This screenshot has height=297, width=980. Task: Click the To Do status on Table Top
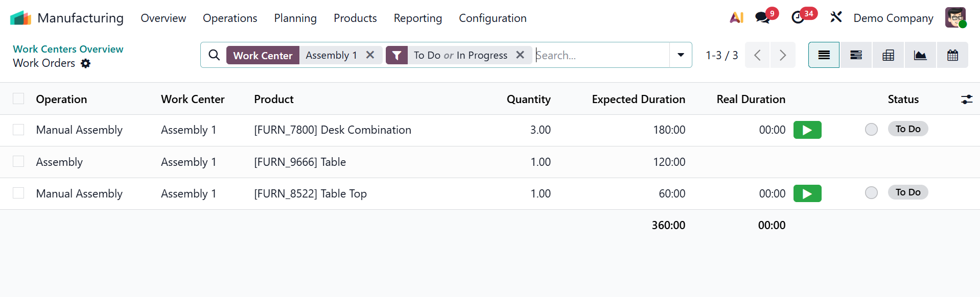pos(908,192)
